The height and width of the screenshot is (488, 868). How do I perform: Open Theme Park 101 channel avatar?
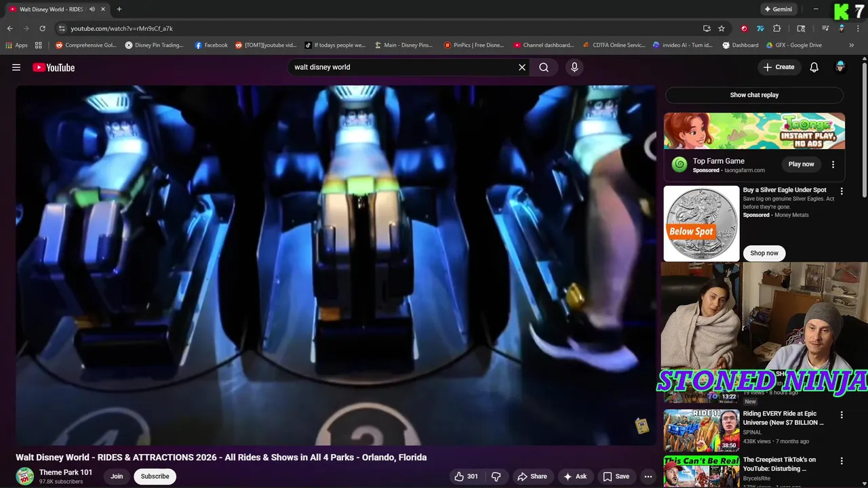(x=25, y=476)
